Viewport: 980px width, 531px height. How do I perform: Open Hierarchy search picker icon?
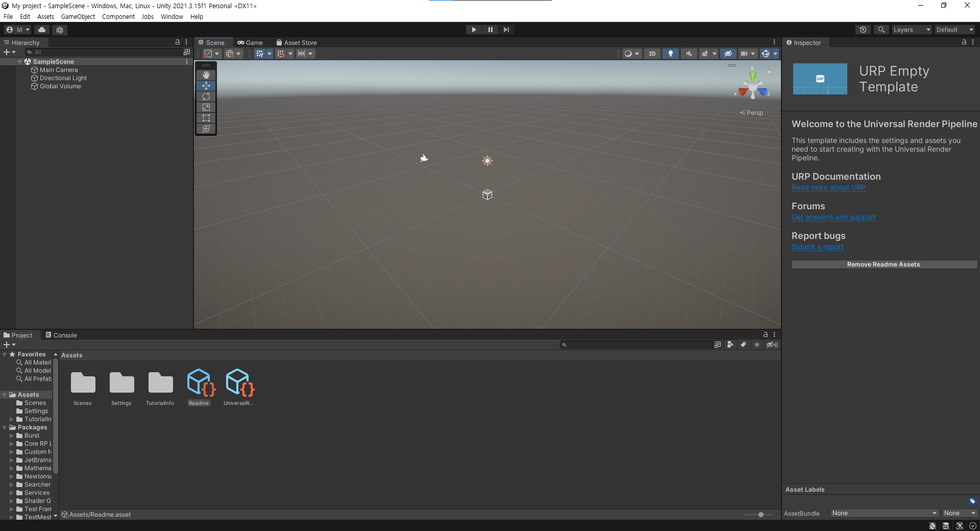187,52
